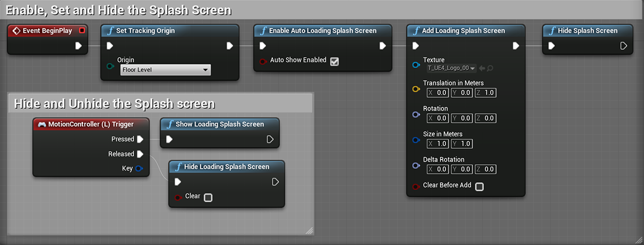Screen dimensions: 644x245
Task: Click the Hide and Unhide comment box title
Action: coord(115,104)
